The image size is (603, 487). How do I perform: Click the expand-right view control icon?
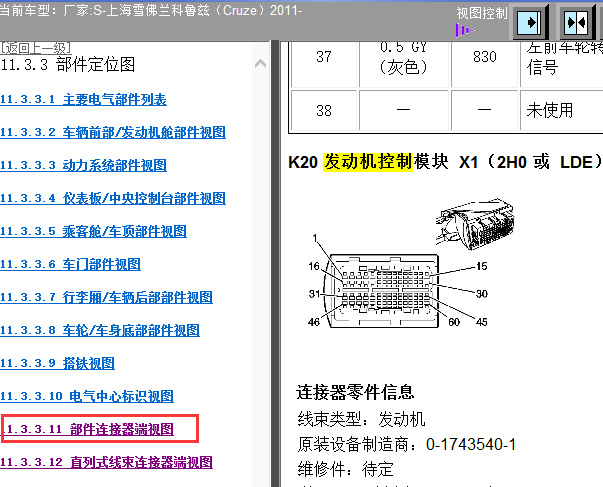click(x=529, y=23)
